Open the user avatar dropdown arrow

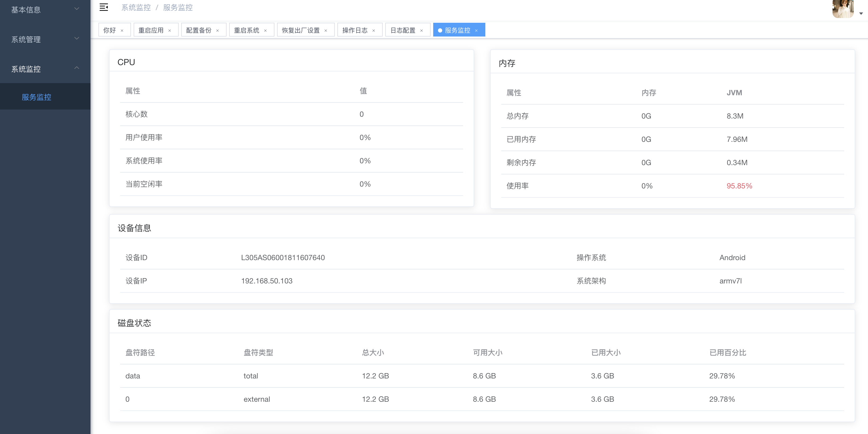click(861, 13)
